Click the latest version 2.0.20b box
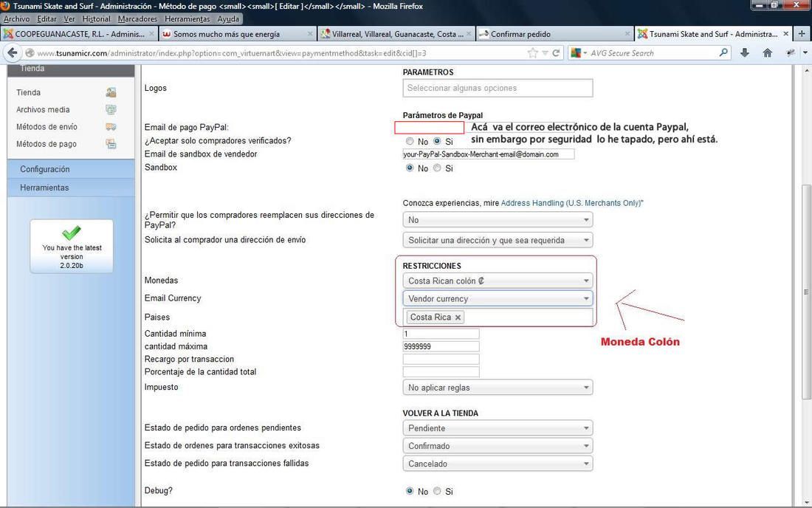Screen dimensions: 812x508 tap(72, 247)
